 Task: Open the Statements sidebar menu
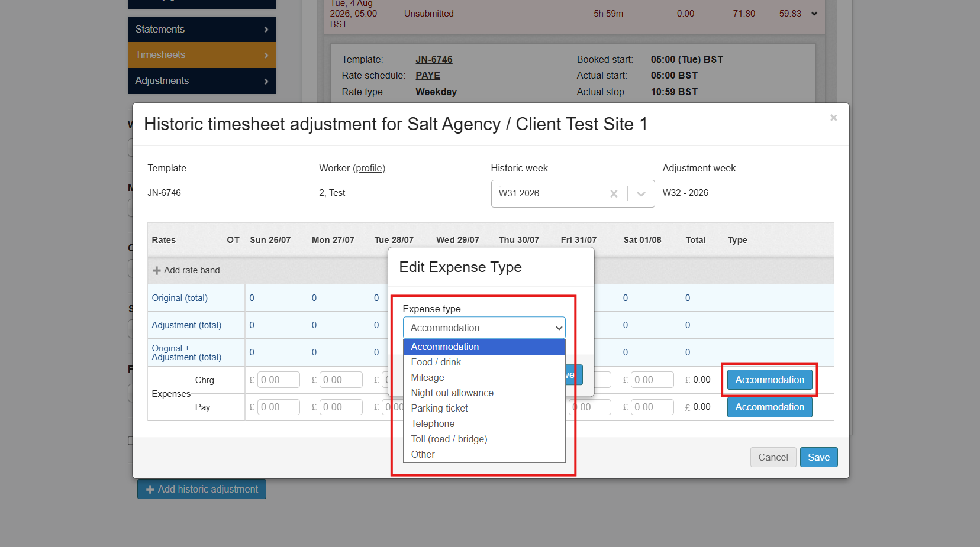coord(202,29)
